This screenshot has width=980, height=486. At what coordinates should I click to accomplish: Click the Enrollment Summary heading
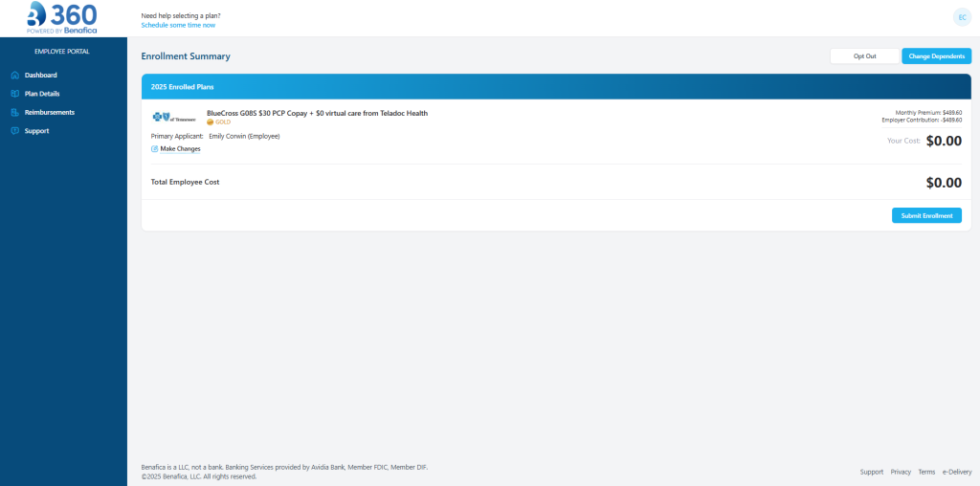coord(186,56)
